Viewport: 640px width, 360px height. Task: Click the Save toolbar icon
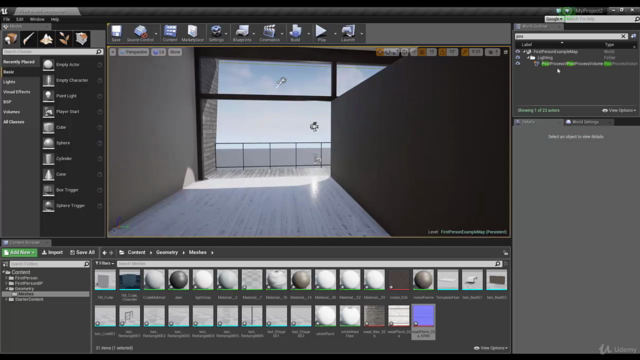(x=116, y=33)
